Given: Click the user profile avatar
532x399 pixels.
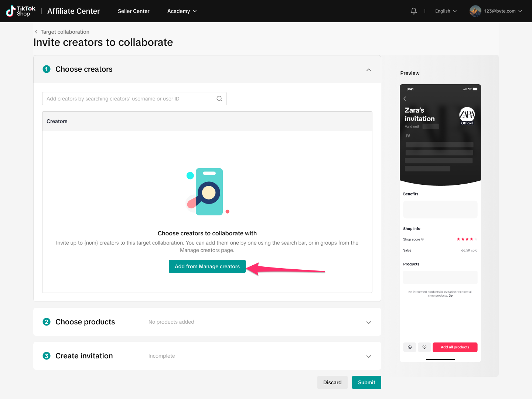Looking at the screenshot, I should (475, 11).
